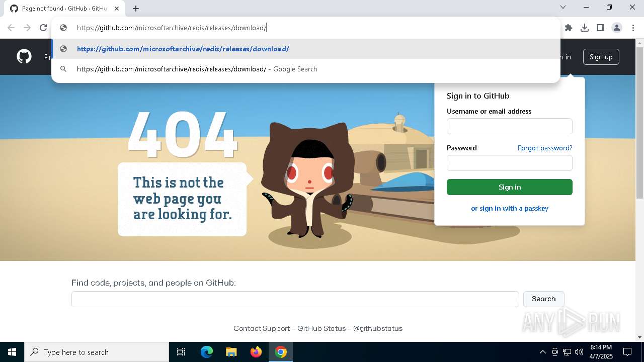Launch Firefox from the taskbar
The width and height of the screenshot is (644, 362).
click(256, 352)
